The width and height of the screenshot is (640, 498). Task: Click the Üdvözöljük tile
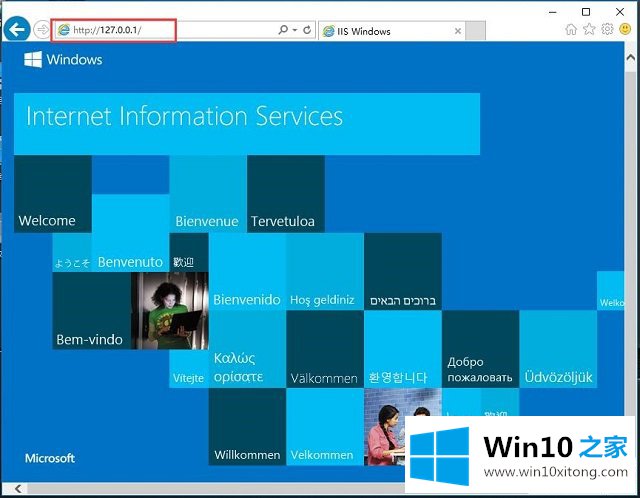[558, 349]
